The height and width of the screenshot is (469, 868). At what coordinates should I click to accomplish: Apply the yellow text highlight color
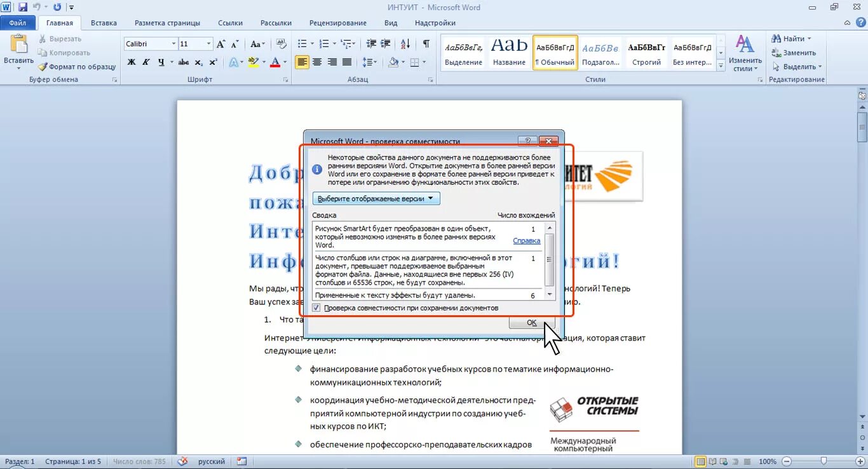[252, 62]
